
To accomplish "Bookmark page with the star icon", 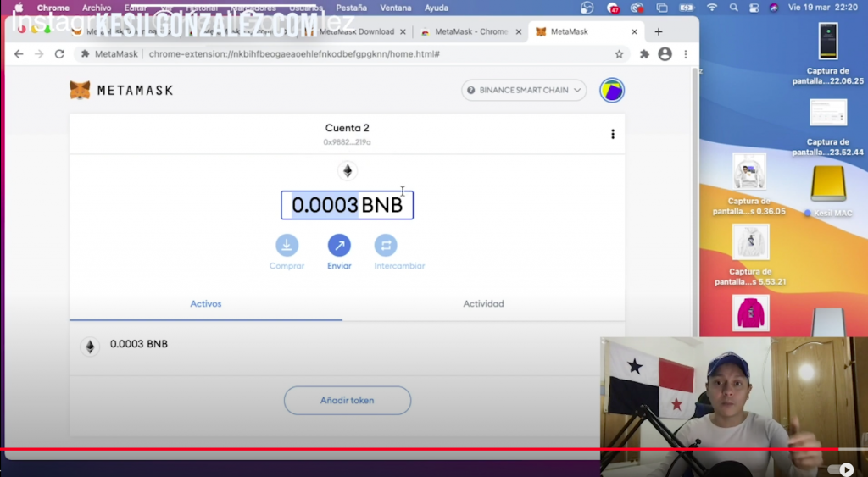I will coord(619,54).
